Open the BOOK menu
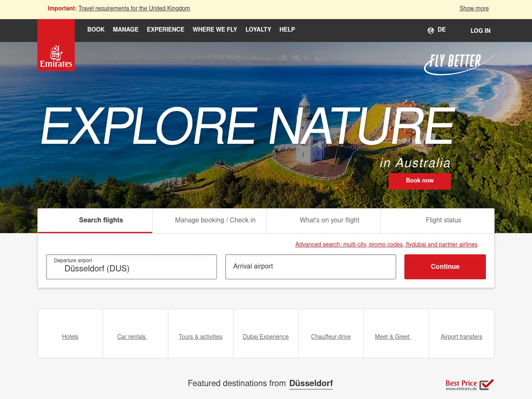 [x=96, y=30]
